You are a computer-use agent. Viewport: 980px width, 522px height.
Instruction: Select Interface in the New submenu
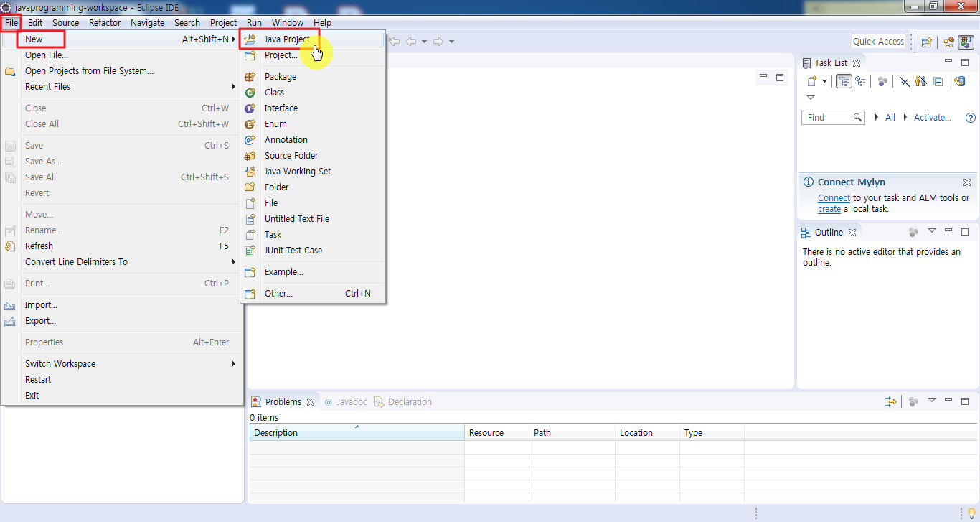coord(313,108)
